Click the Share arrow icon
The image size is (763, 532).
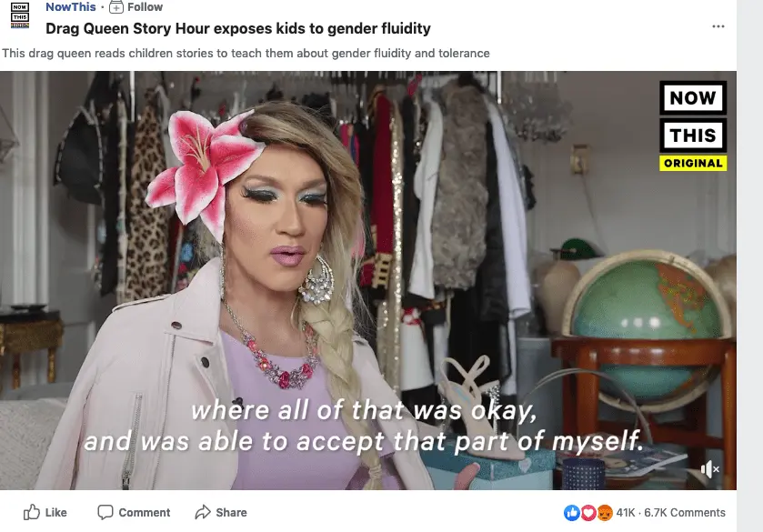point(203,512)
